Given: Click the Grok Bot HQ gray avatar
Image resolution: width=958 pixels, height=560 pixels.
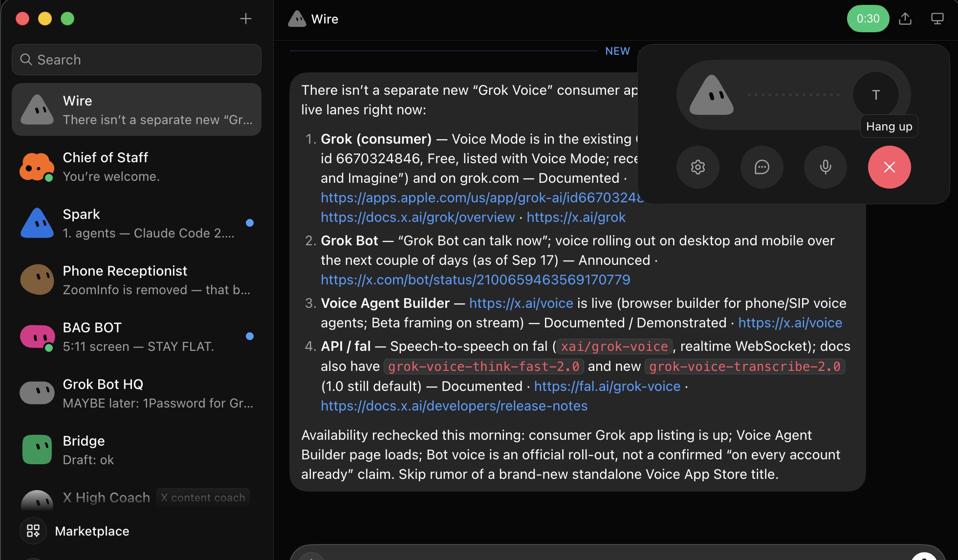Looking at the screenshot, I should 37,393.
